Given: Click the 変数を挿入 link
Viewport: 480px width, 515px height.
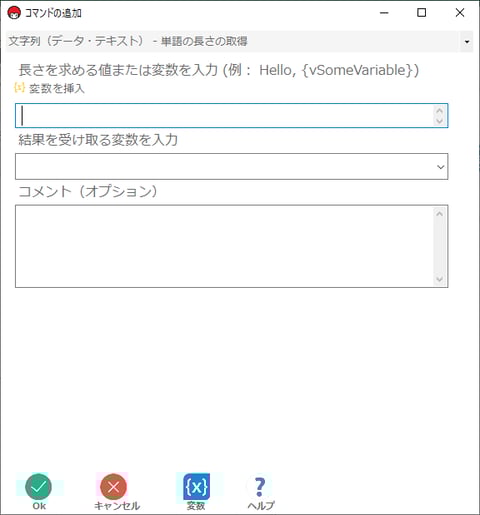Looking at the screenshot, I should click(57, 88).
